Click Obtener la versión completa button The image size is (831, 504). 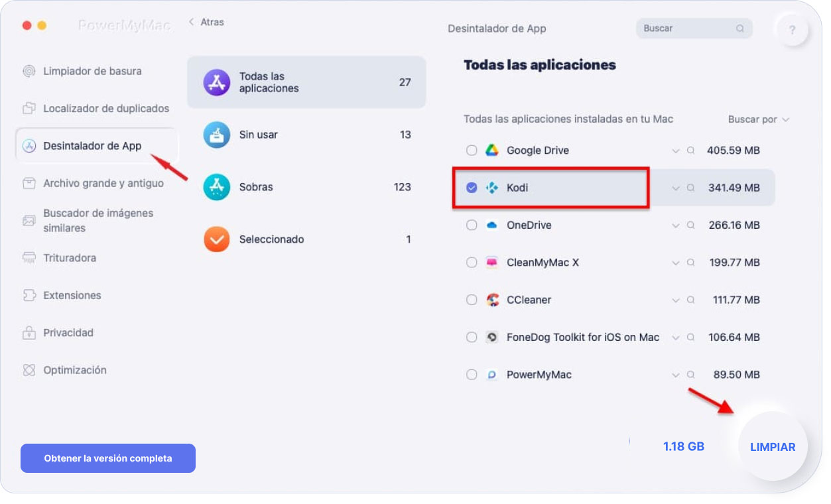pos(108,458)
